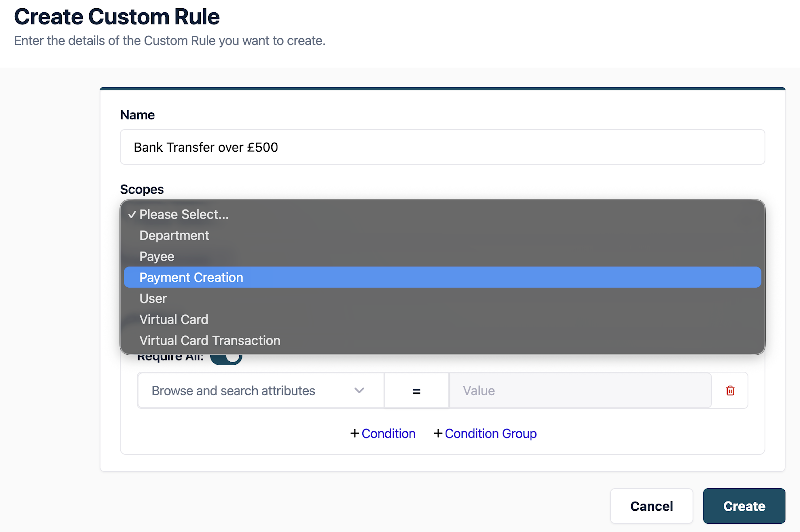
Task: Click the Scopes field label
Action: point(142,189)
